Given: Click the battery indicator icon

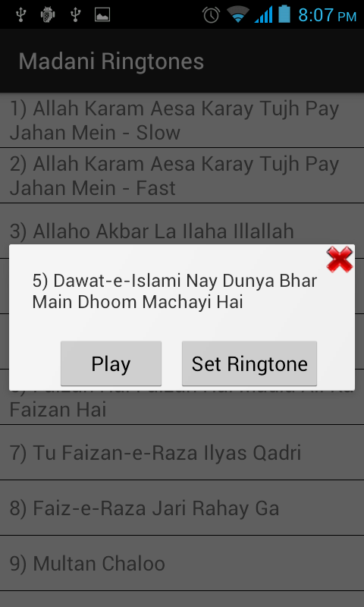Looking at the screenshot, I should [x=284, y=14].
